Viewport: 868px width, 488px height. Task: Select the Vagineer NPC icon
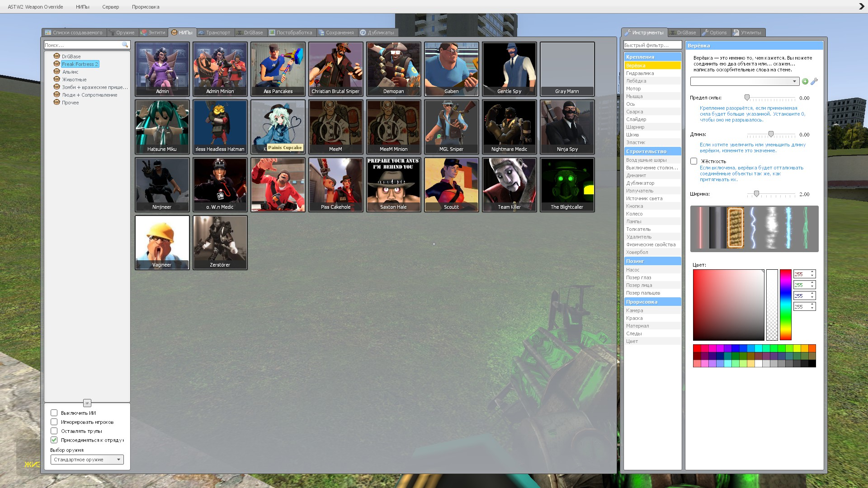coord(162,242)
